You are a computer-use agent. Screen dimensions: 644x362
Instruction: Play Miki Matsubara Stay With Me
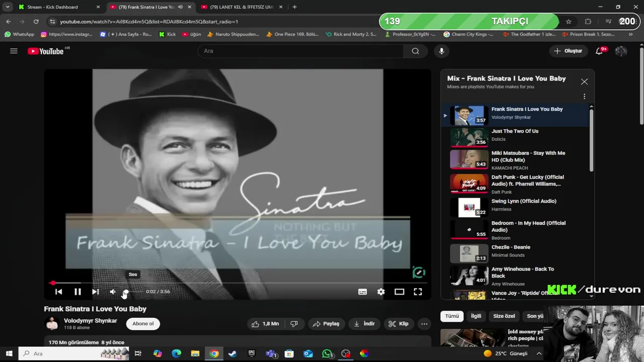point(515,160)
